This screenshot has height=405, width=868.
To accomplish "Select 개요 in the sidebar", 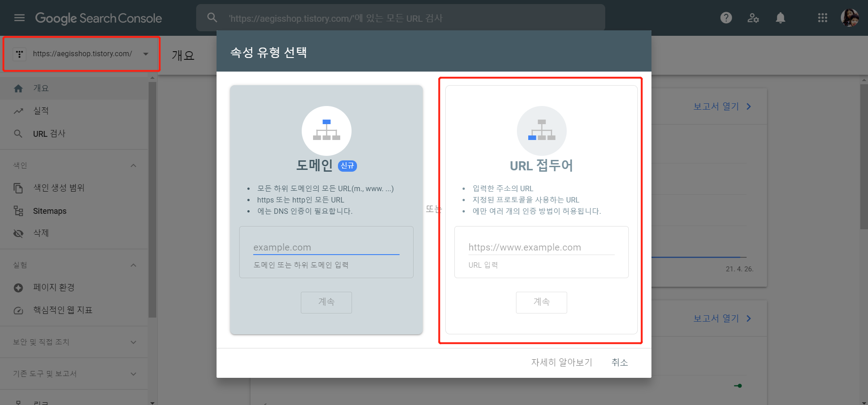I will (x=74, y=88).
